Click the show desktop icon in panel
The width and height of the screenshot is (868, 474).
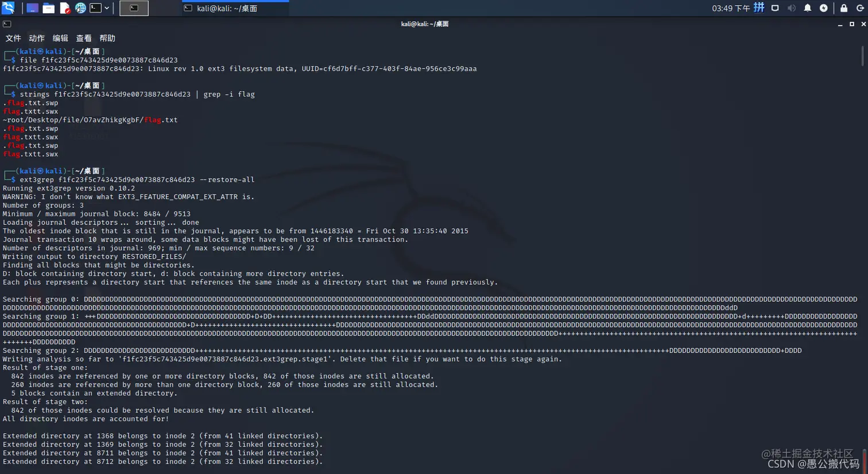tap(32, 8)
